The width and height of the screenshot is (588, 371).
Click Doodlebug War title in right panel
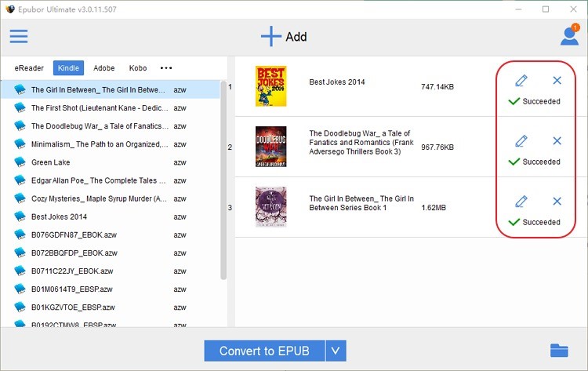(361, 142)
